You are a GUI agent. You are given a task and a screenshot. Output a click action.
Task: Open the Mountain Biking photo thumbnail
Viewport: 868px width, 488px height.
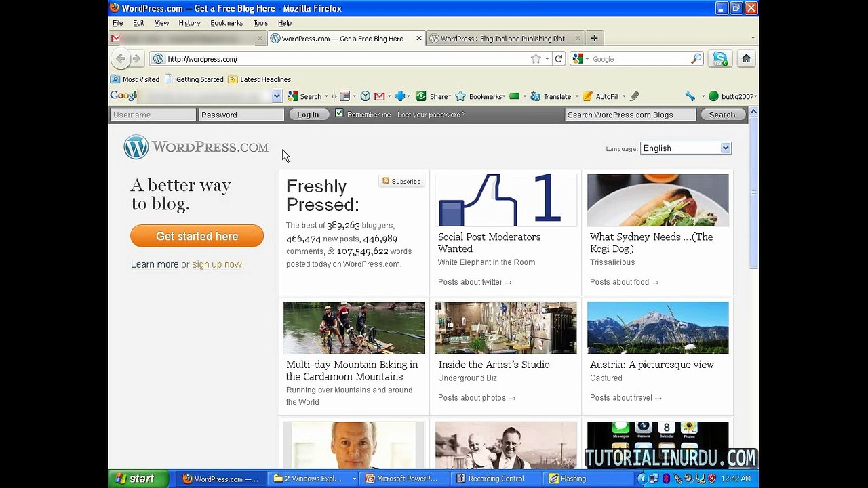click(354, 327)
